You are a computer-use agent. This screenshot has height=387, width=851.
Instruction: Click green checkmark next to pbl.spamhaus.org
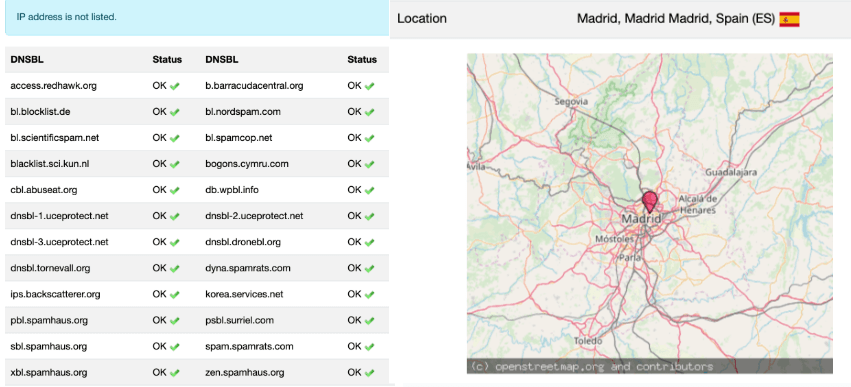coord(174,320)
